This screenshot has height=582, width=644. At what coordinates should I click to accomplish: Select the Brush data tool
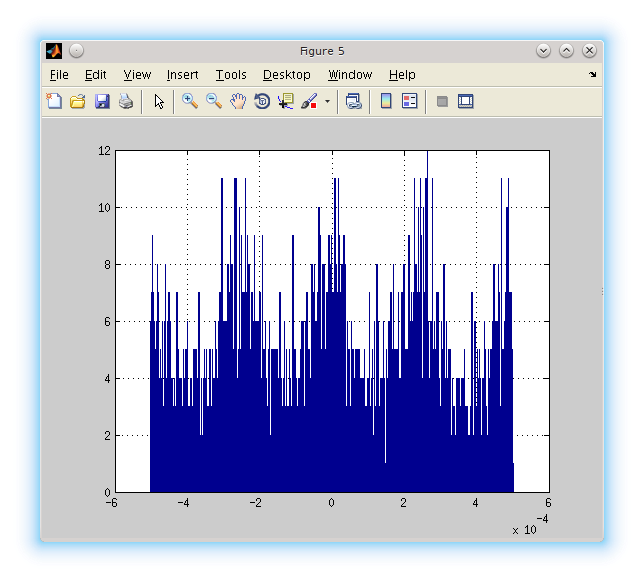[x=309, y=101]
